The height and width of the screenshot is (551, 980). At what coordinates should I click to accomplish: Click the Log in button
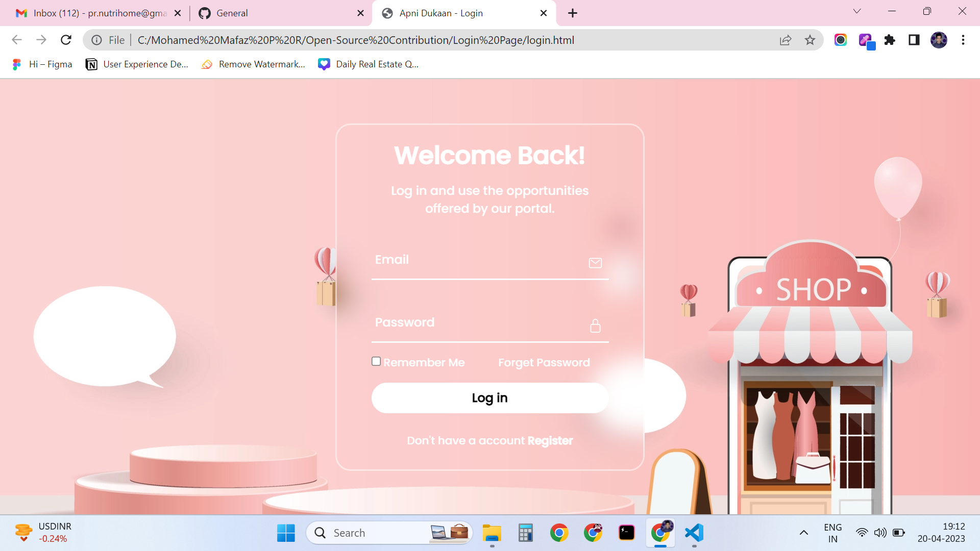pyautogui.click(x=489, y=397)
